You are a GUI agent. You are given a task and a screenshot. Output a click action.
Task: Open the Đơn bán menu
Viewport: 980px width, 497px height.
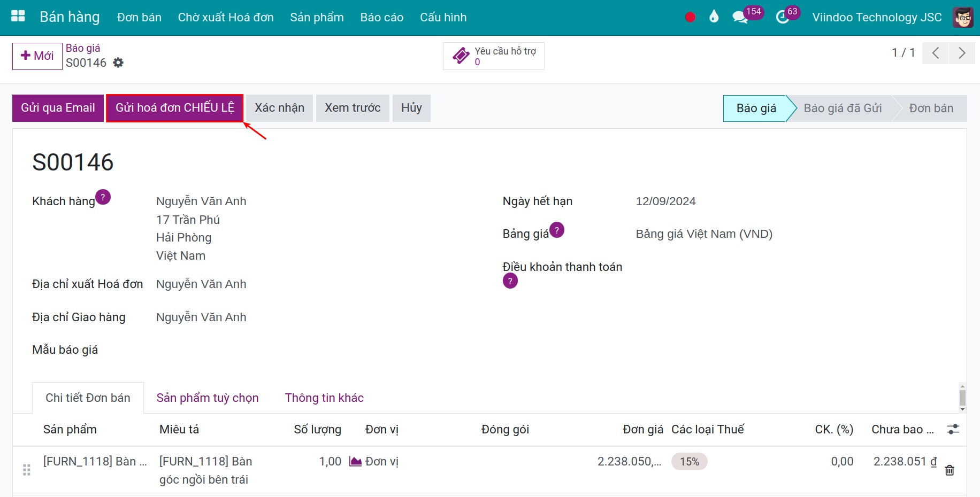coord(139,17)
